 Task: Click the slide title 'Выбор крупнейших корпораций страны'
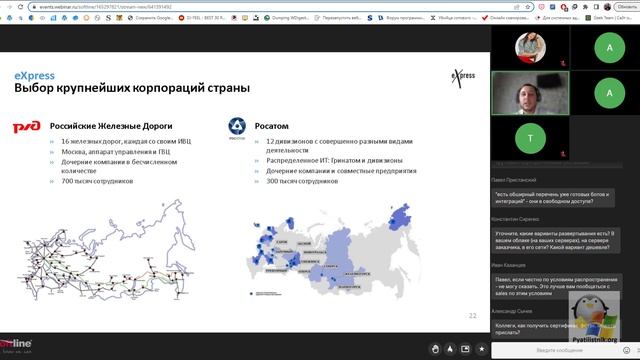click(x=132, y=88)
